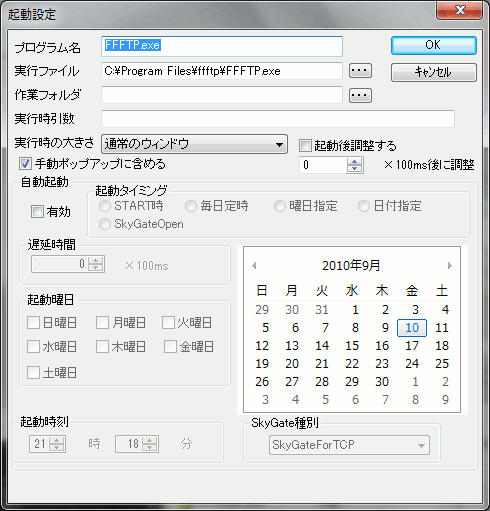This screenshot has width=490, height=511.
Task: Click the empty 作業フォルダ field
Action: 222,95
